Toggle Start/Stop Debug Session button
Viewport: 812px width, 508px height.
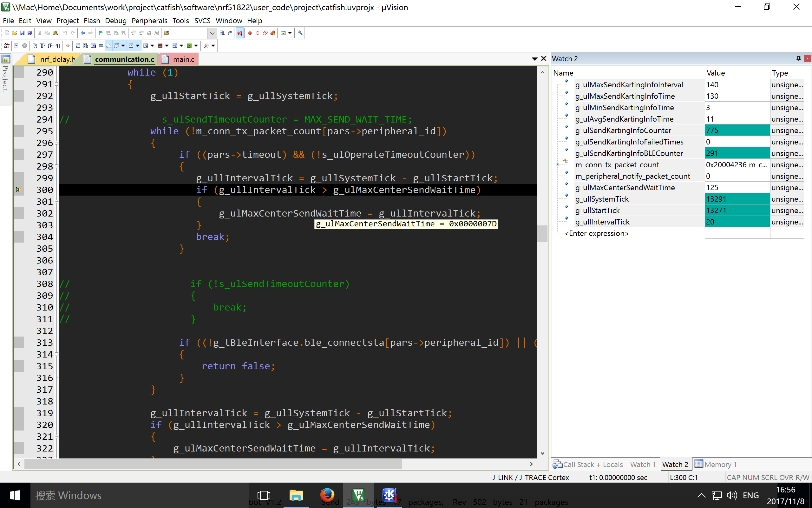(x=240, y=33)
